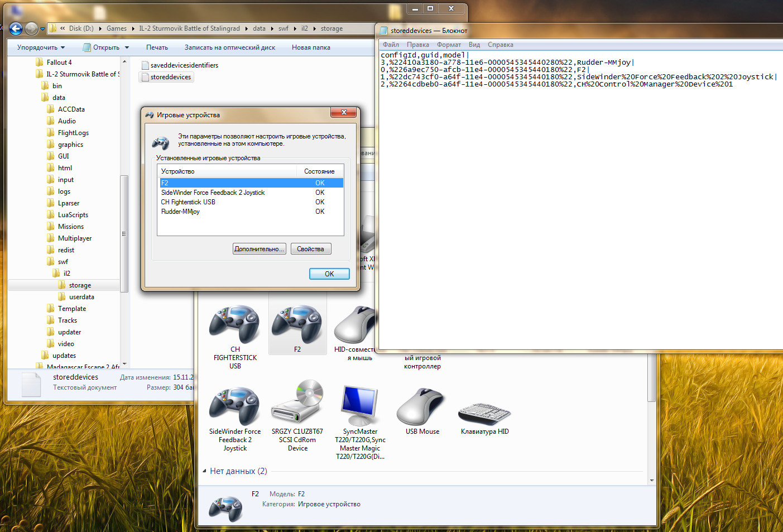Click the Back navigation arrow in Explorer
This screenshot has height=532, width=783.
click(x=16, y=28)
